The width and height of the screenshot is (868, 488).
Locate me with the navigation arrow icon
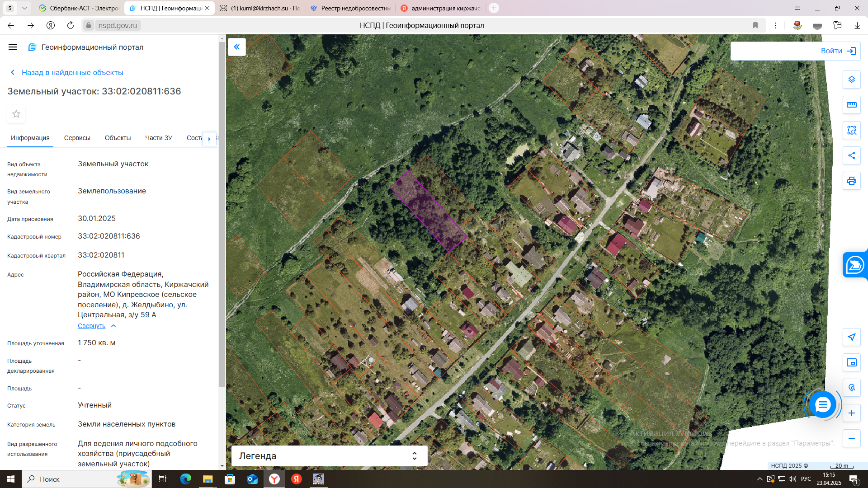click(851, 337)
